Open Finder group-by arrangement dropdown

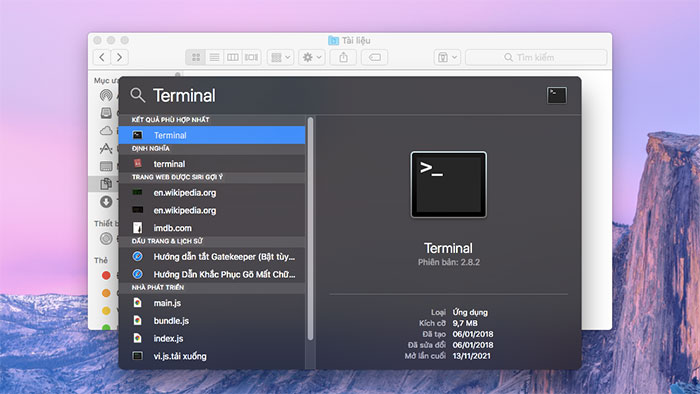coord(280,57)
